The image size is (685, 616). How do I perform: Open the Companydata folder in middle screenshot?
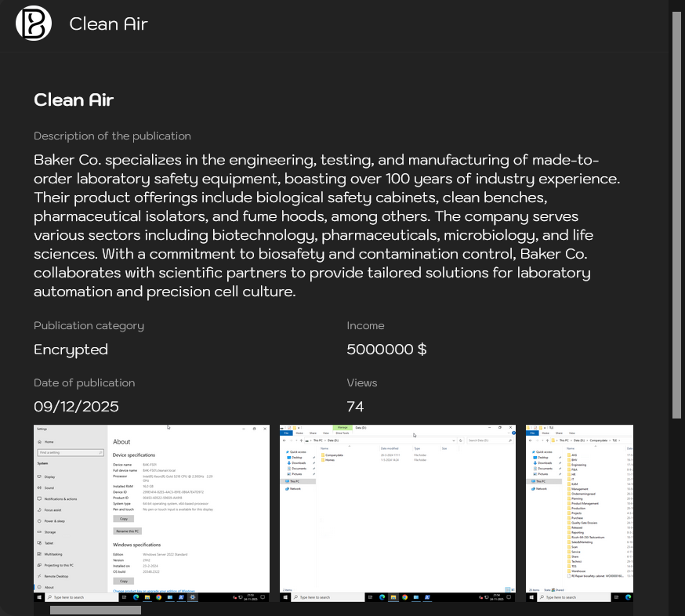tap(334, 455)
